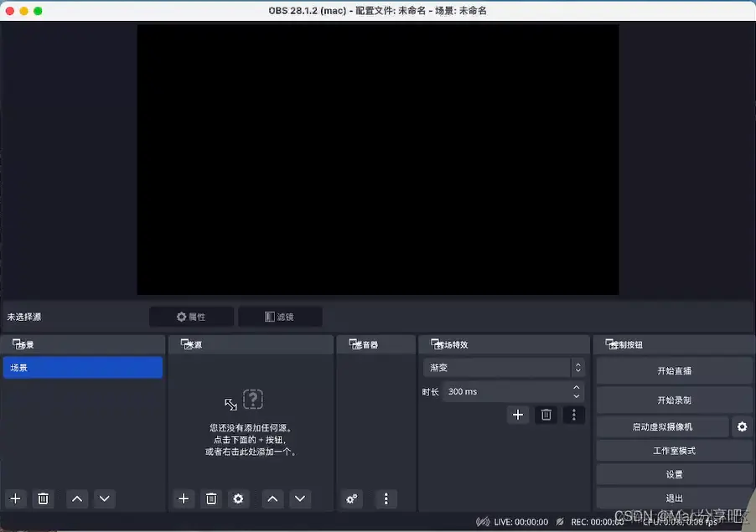Open the 属性 properties button
The image size is (756, 532).
click(191, 317)
